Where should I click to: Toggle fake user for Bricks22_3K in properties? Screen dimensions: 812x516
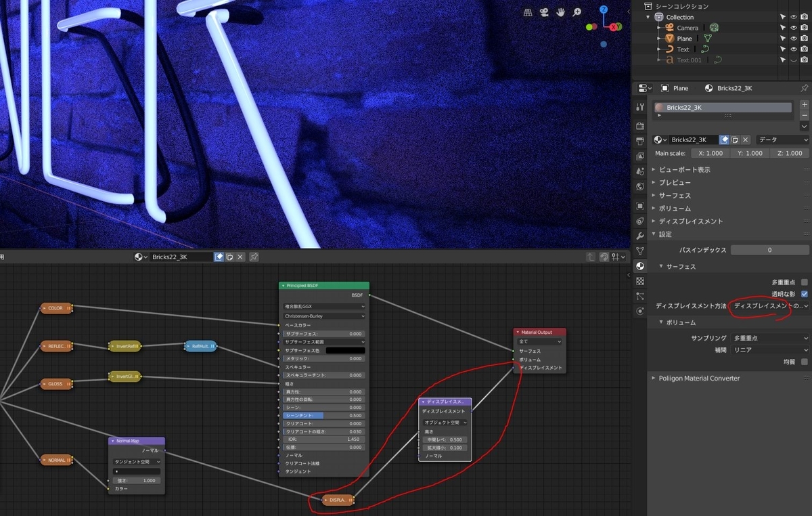click(x=724, y=139)
